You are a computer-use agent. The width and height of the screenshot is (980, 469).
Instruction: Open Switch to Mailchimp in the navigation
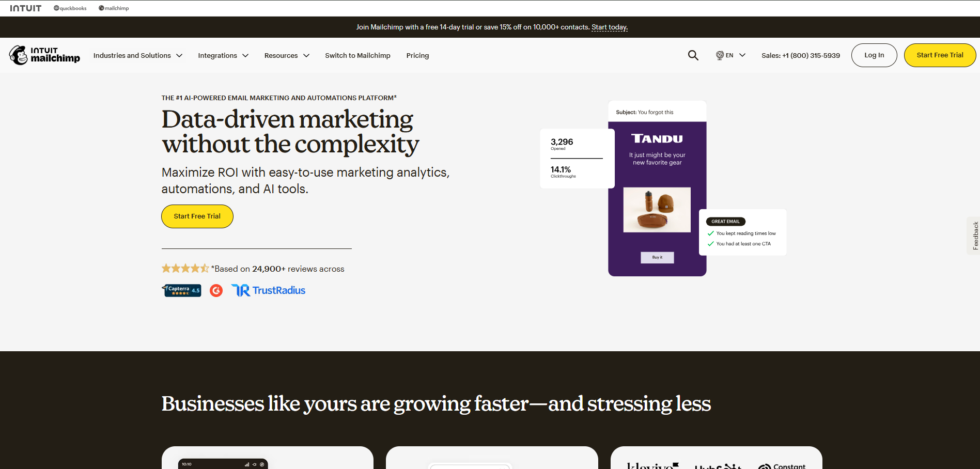pos(357,55)
